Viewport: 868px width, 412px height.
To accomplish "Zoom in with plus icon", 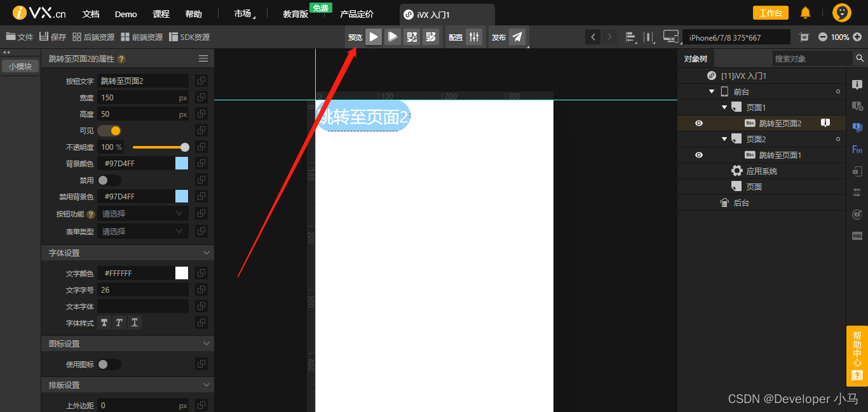I will (857, 37).
